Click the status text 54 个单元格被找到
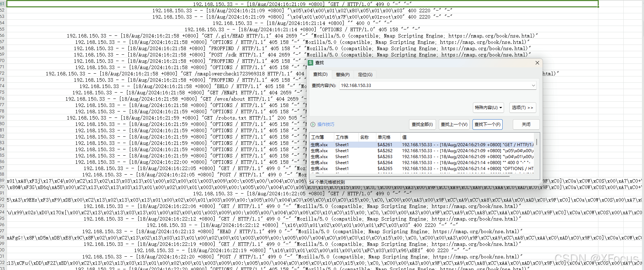 click(327, 182)
